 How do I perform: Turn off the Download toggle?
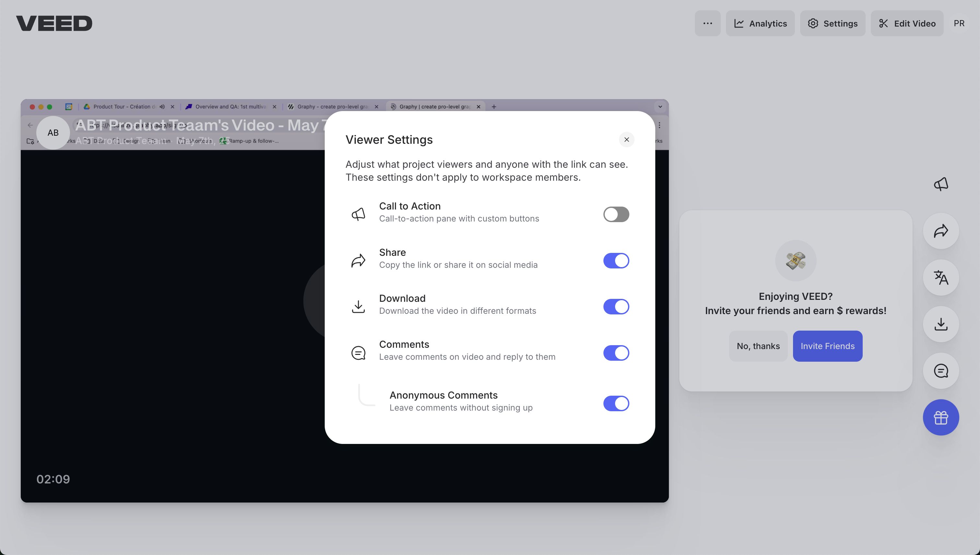pos(616,306)
